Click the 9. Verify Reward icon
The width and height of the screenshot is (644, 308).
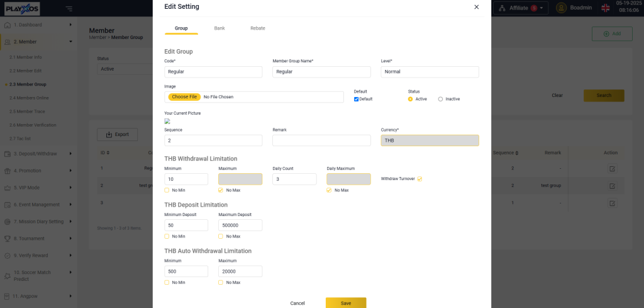pyautogui.click(x=8, y=255)
